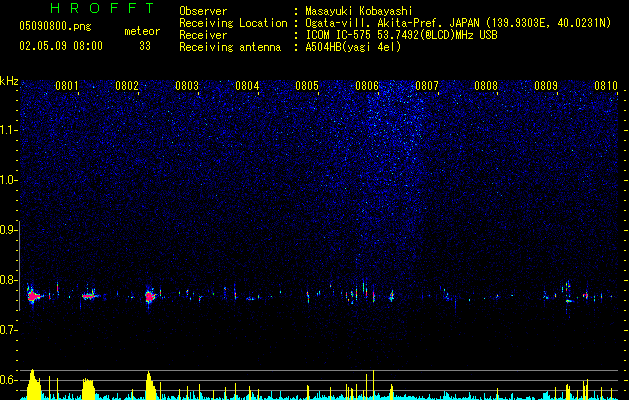
Task: Click the 0.8 frequency axis label
Action: click(8, 280)
